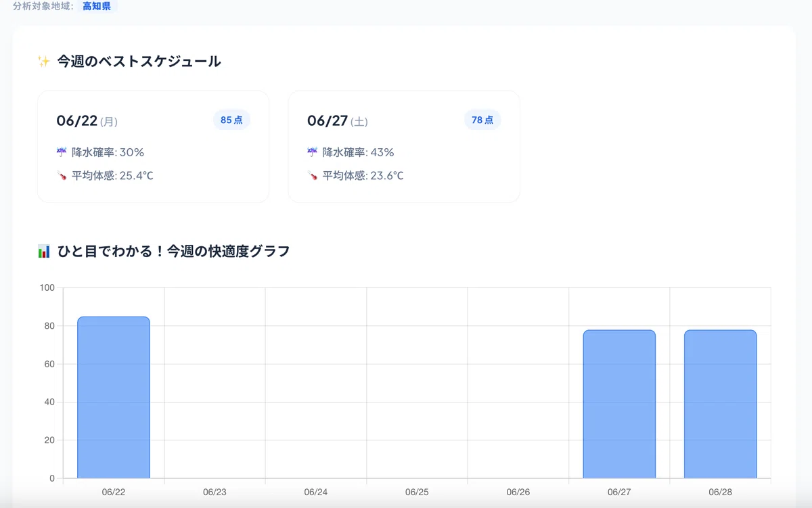The image size is (812, 508).
Task: Click the thermometer icon in the 06/22 card
Action: tap(62, 176)
